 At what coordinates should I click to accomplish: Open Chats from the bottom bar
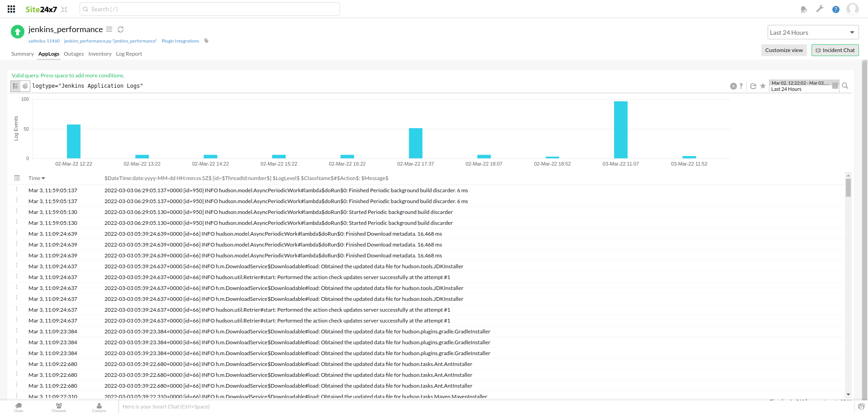pyautogui.click(x=19, y=406)
